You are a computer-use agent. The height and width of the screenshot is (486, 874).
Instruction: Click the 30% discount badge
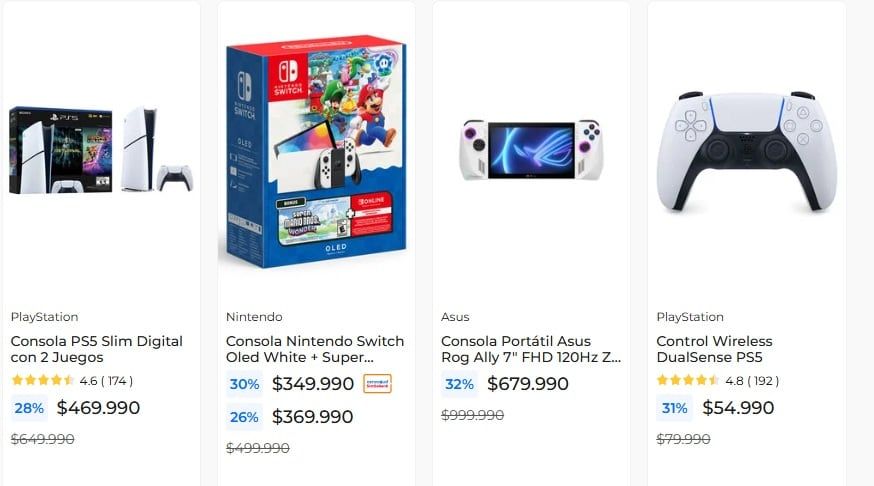[244, 384]
